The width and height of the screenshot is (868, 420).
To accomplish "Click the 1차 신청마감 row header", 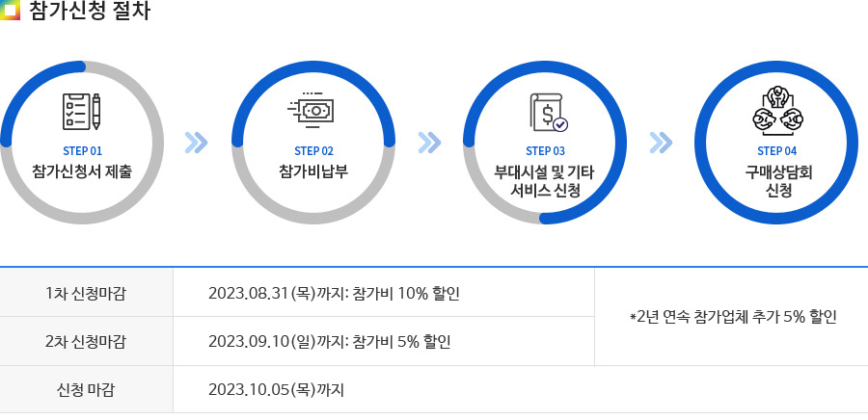I will tap(87, 293).
